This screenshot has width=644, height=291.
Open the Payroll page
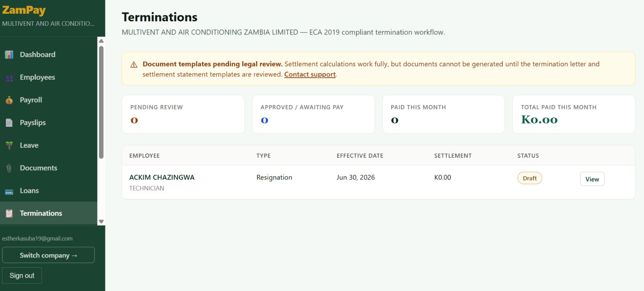[49, 100]
